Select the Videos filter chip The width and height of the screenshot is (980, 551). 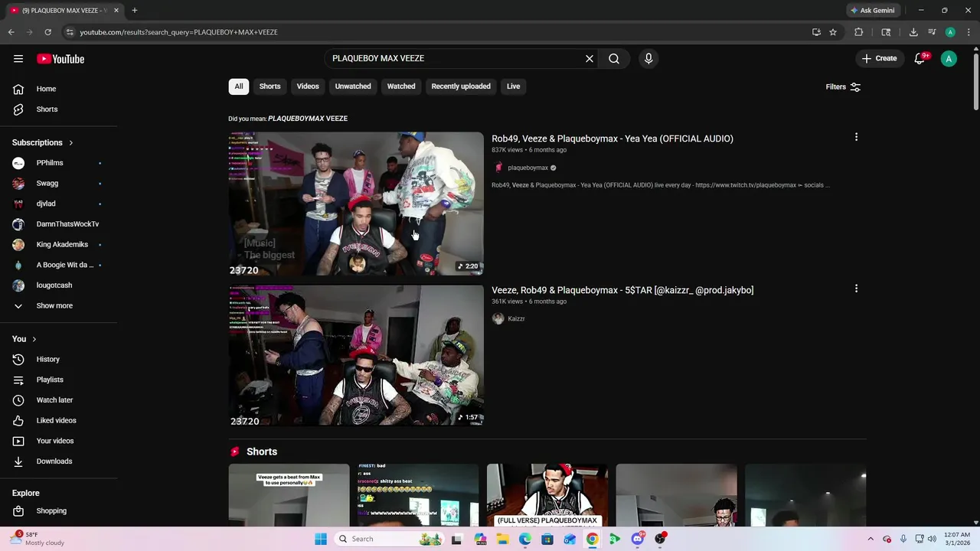pos(308,86)
